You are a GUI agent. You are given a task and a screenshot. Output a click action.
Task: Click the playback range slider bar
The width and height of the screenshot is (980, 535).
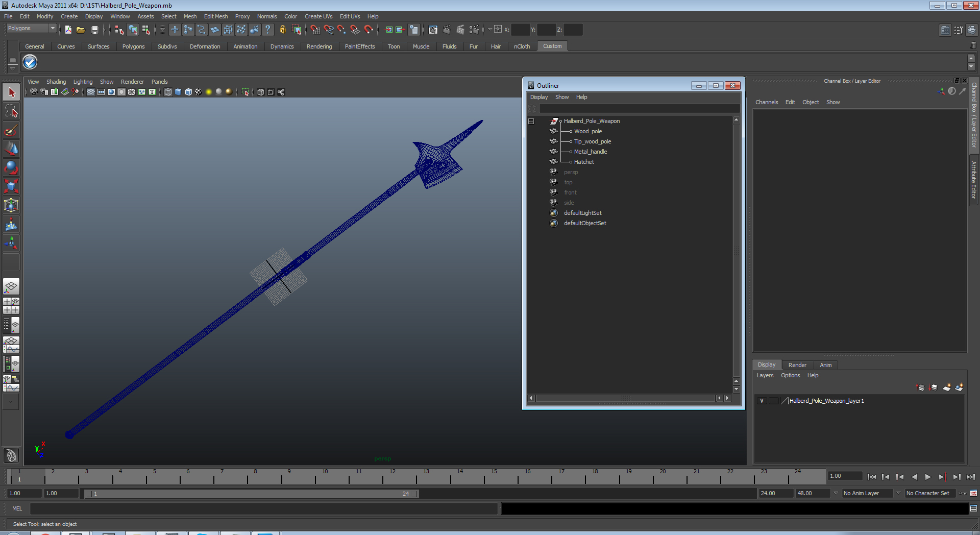pyautogui.click(x=251, y=494)
